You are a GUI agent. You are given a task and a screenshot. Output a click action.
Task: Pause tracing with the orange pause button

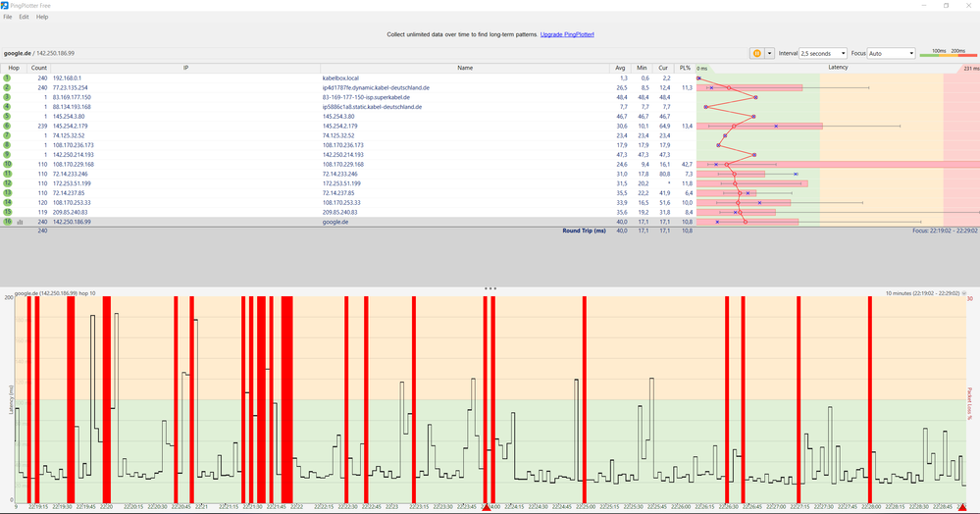pos(757,53)
